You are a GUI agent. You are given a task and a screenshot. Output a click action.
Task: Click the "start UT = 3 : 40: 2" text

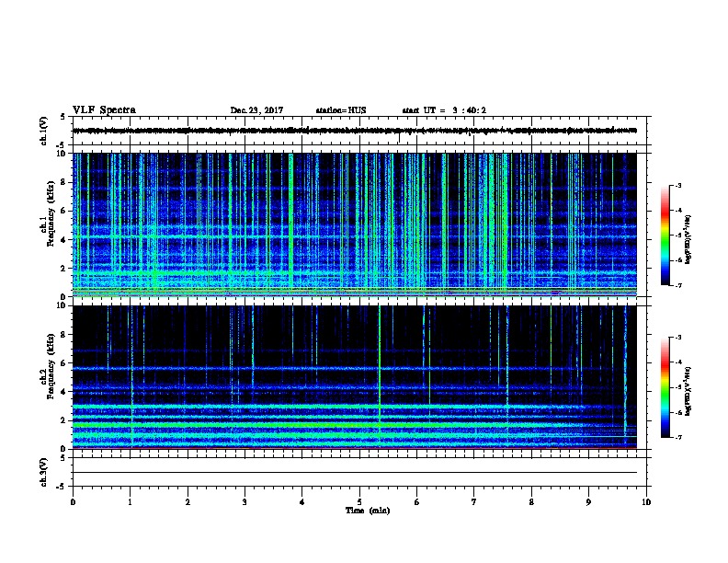[x=444, y=110]
